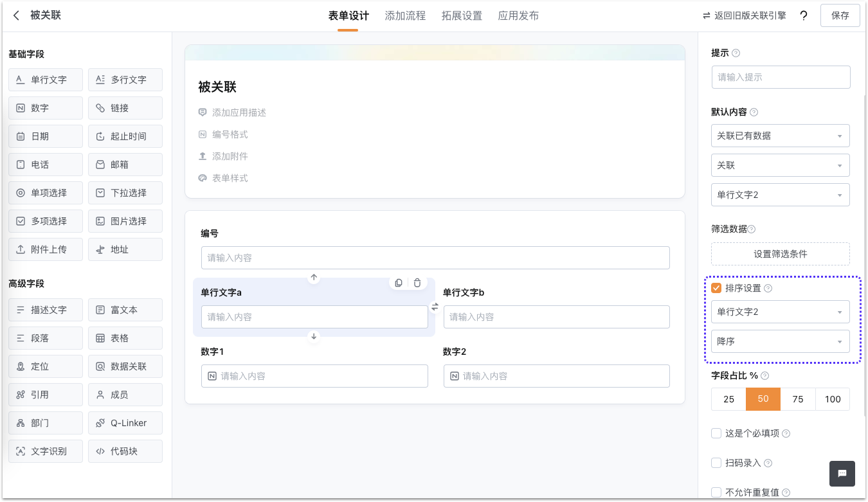Select the 50 percent width option

tap(763, 399)
